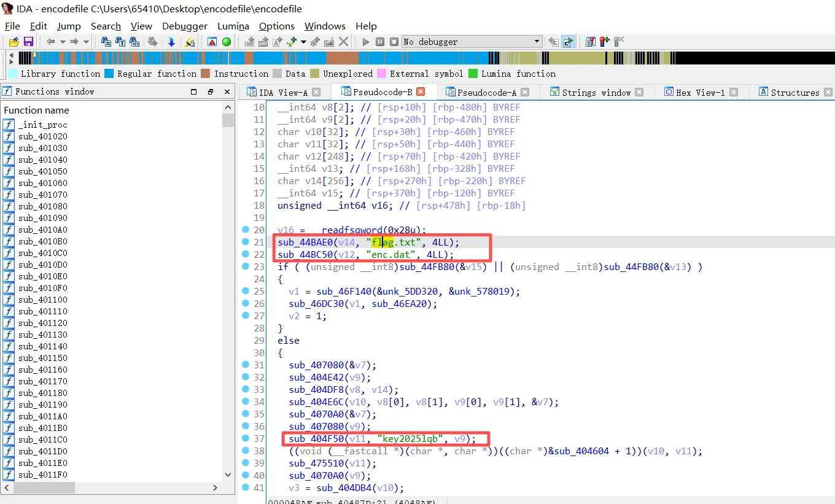Click the blue down-arrow jump icon

(171, 42)
